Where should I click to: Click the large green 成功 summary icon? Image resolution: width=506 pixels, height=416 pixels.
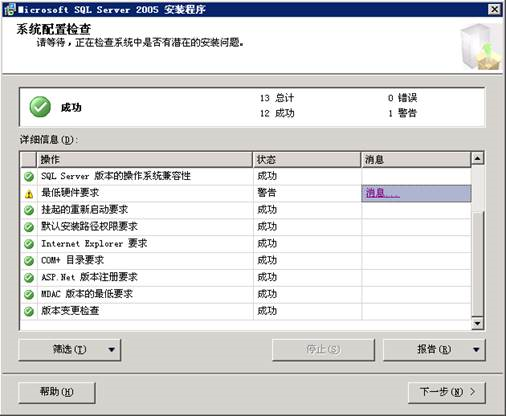click(40, 107)
